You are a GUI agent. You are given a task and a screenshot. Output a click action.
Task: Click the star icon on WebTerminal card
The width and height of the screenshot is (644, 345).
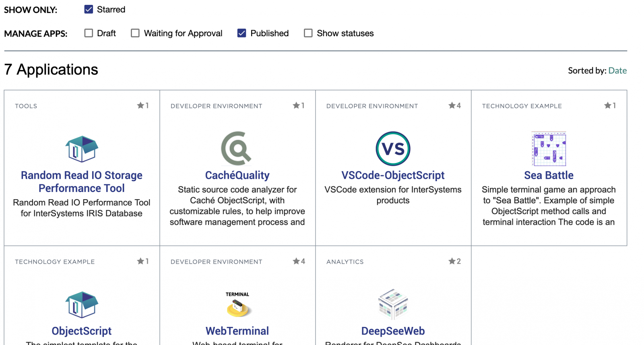[296, 261]
